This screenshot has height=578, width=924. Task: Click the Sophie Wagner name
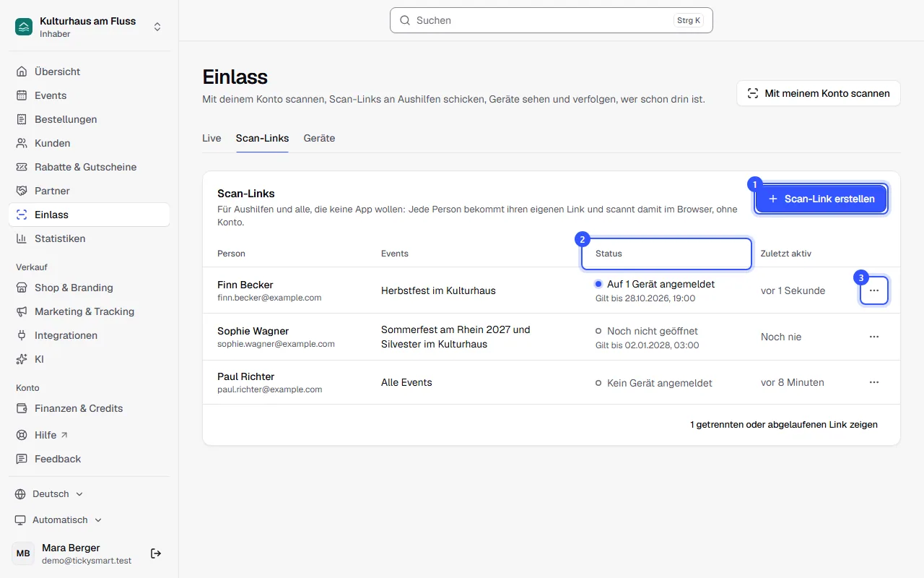pos(253,331)
